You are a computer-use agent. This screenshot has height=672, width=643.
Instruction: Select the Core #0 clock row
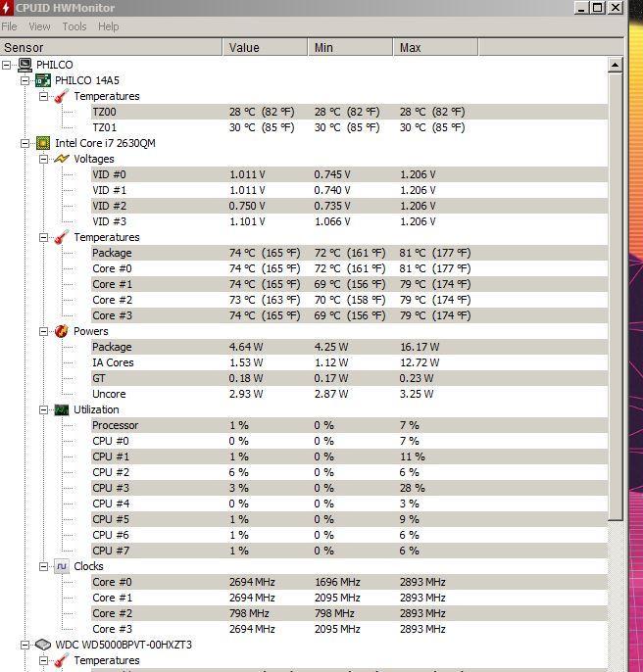[349, 582]
